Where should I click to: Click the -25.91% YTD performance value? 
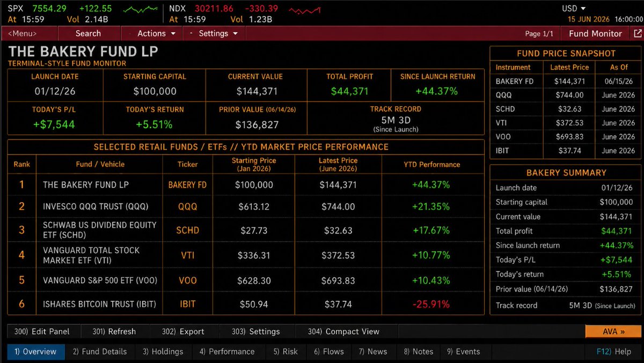point(431,304)
